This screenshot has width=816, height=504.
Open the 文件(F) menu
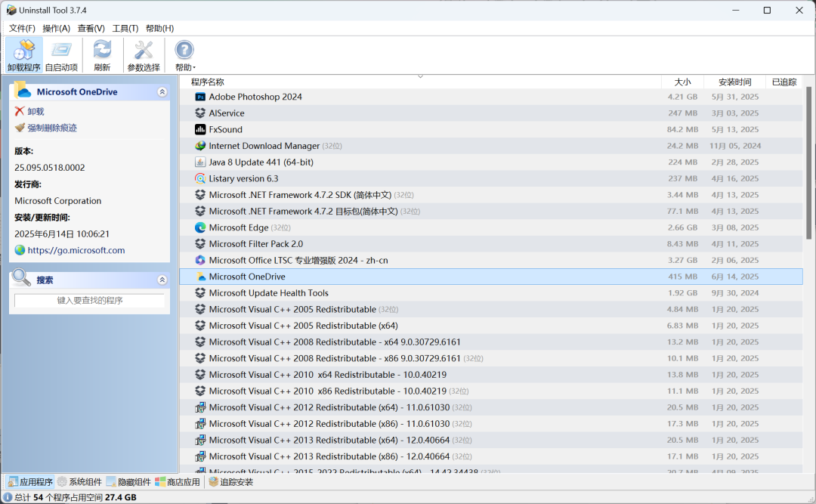coord(22,28)
